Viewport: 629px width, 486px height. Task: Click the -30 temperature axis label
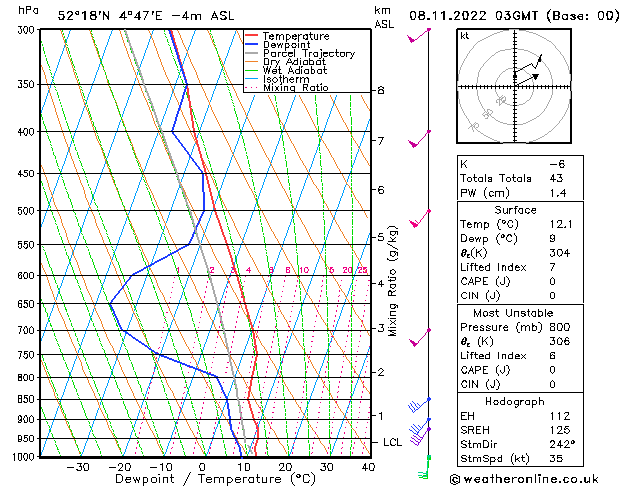coord(78,467)
